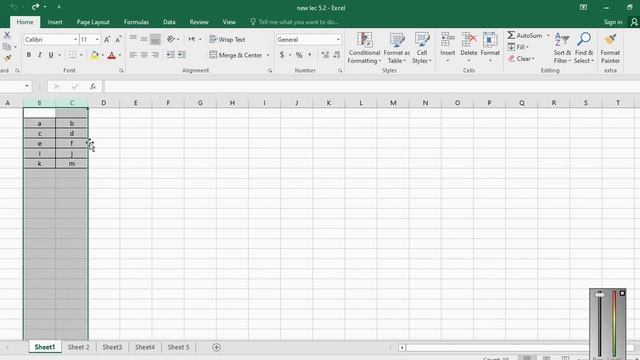Switch to the Page Layout tab
Screen dimensions: 640x360
(93, 22)
